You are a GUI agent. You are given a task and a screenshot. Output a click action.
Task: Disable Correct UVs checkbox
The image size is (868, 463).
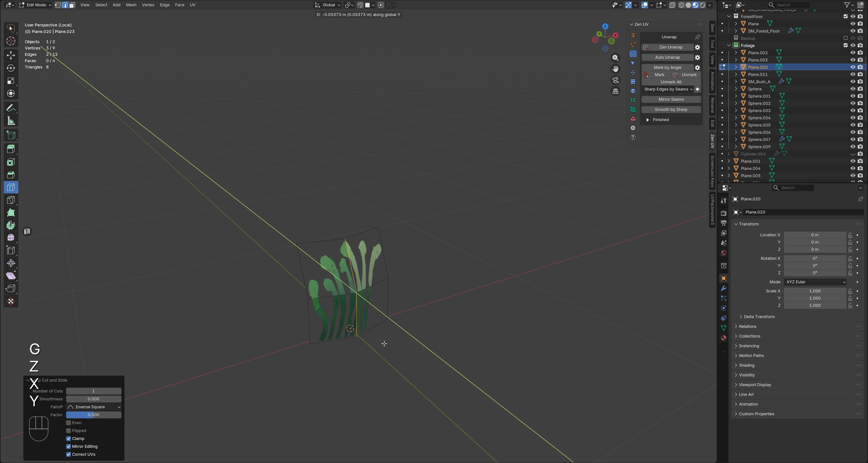[68, 455]
